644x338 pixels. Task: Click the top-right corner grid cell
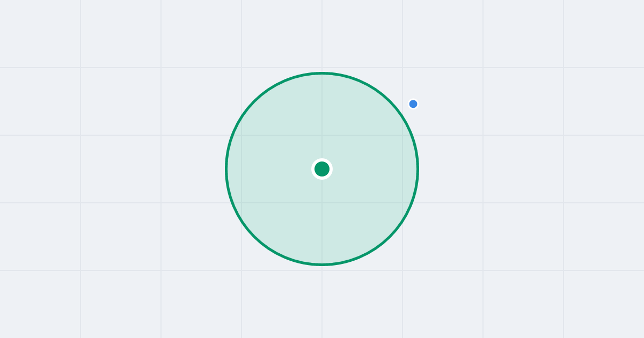pyautogui.click(x=604, y=33)
